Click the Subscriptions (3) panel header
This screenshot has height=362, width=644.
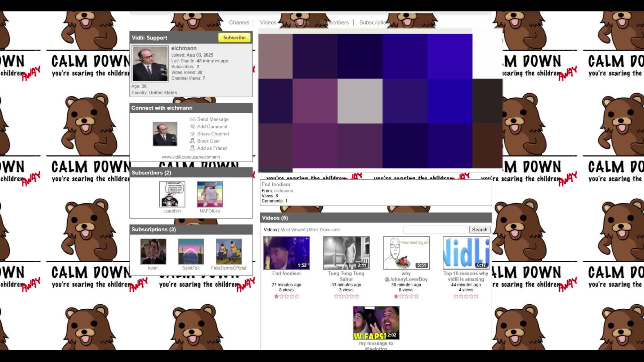tap(191, 229)
